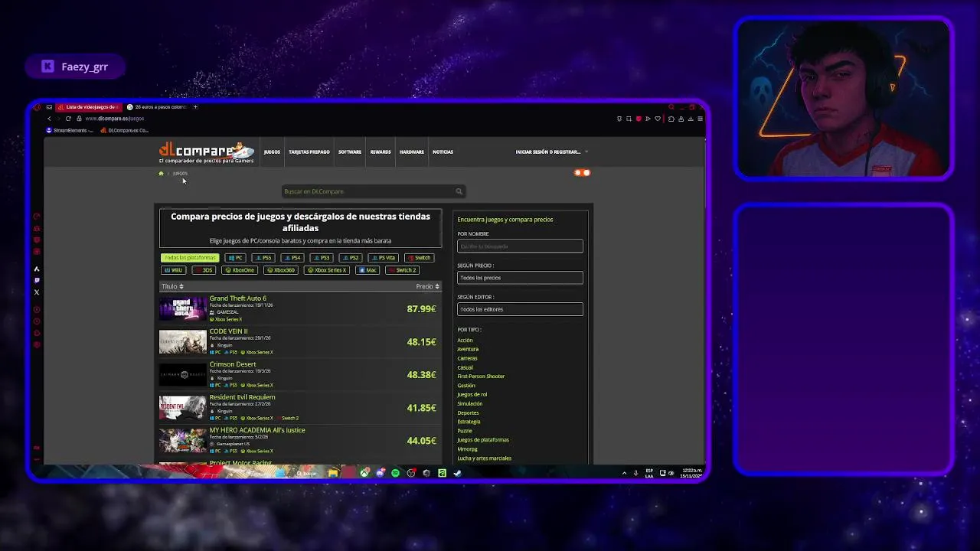This screenshot has width=980, height=551.
Task: Open Crimson Desert title link
Action: [x=233, y=364]
